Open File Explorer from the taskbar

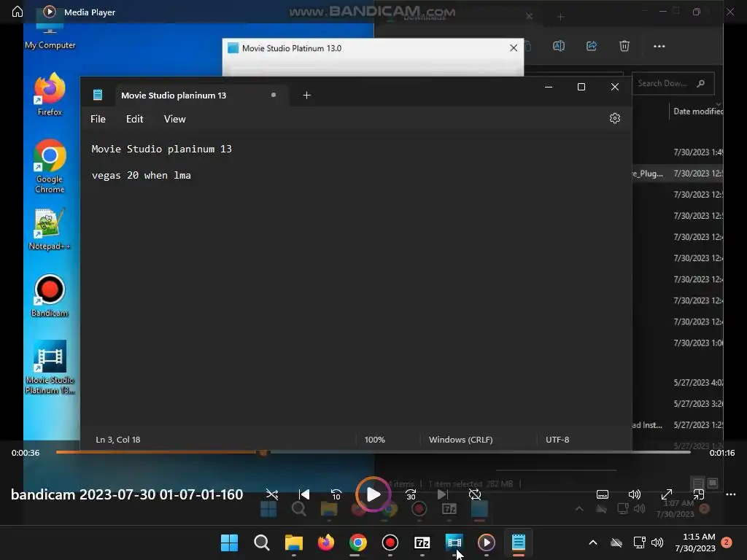(293, 542)
